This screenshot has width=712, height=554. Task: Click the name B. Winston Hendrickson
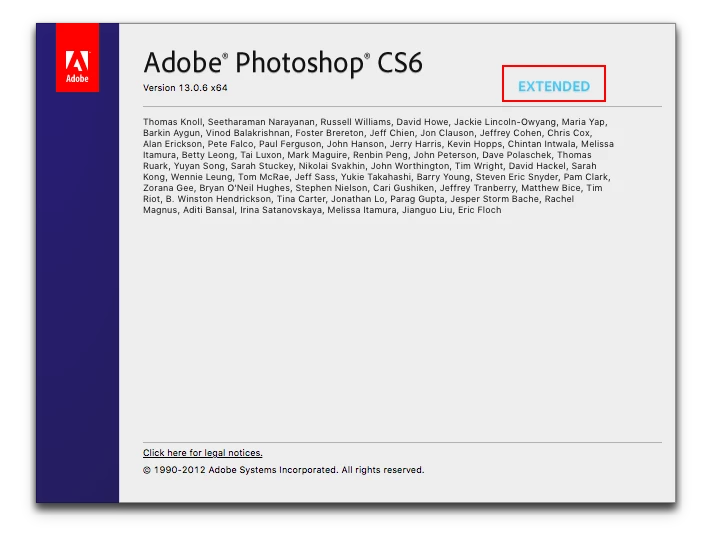tap(218, 199)
